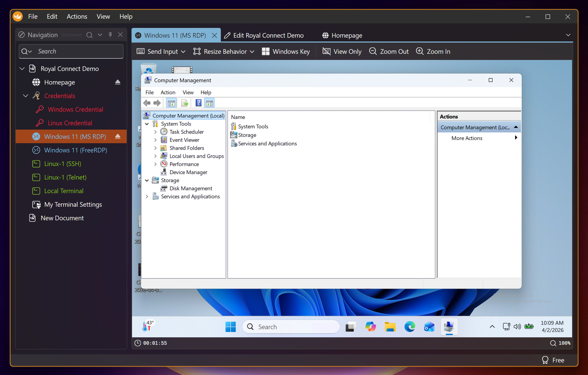Open the Actions menu in Royal TS
This screenshot has width=588, height=375.
tap(77, 17)
